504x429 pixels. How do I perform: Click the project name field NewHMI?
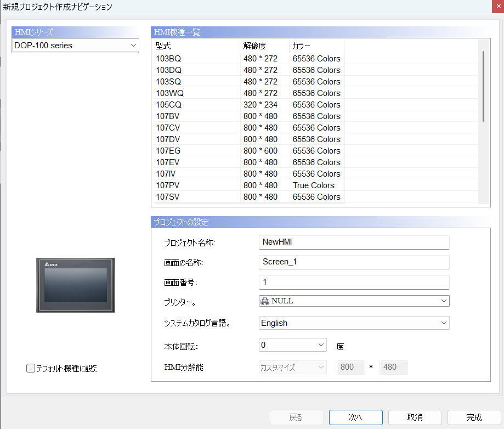(354, 242)
